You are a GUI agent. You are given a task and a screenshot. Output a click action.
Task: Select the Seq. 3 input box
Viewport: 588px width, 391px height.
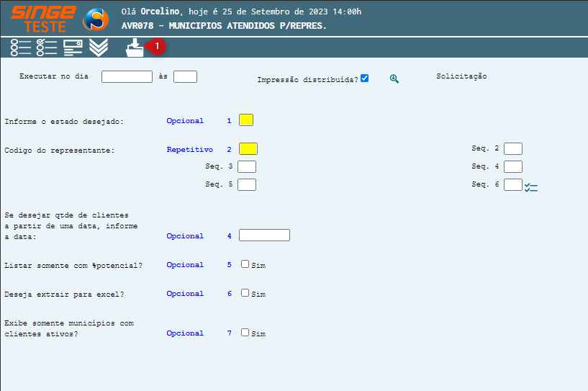(x=247, y=167)
